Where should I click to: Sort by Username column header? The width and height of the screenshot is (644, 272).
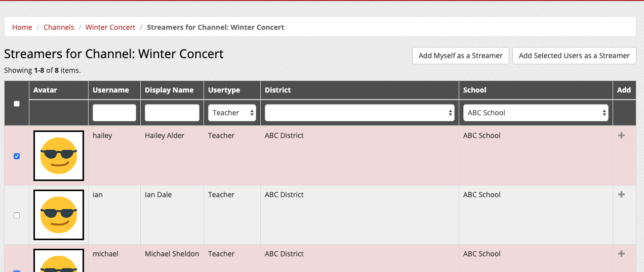(111, 90)
